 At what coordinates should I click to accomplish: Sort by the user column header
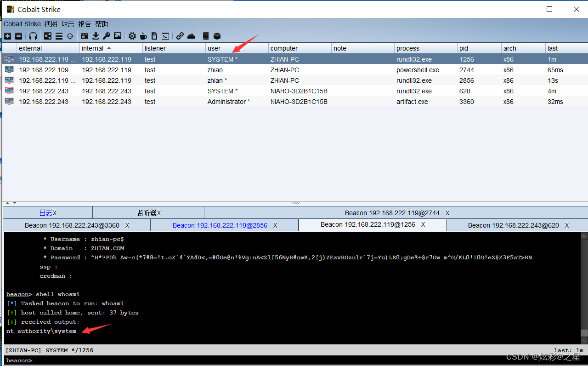(237, 48)
